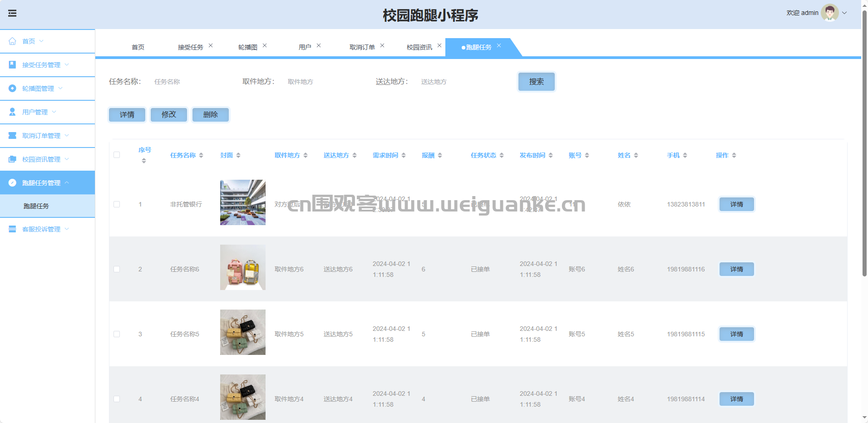Tick the select-all header checkbox
Viewport: 868px width, 423px height.
pos(117,155)
